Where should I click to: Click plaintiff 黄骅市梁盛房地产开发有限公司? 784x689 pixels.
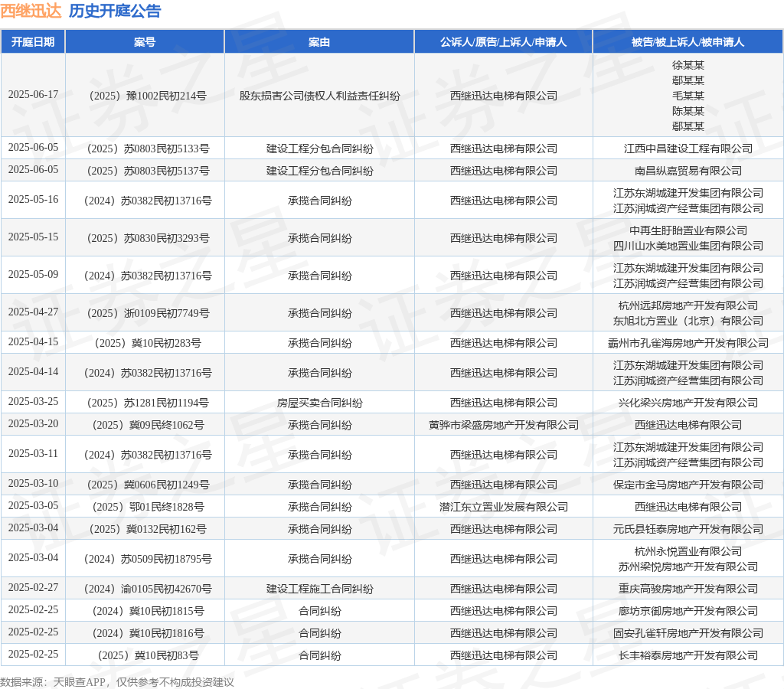coord(504,425)
